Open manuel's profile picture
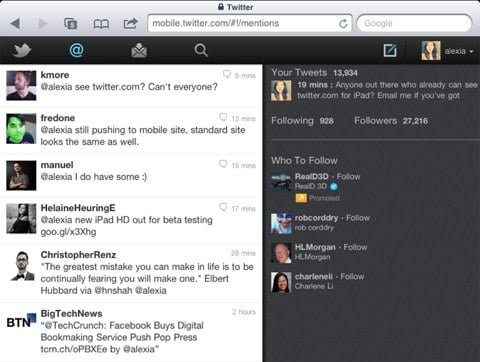The height and width of the screenshot is (362, 480). [21, 175]
